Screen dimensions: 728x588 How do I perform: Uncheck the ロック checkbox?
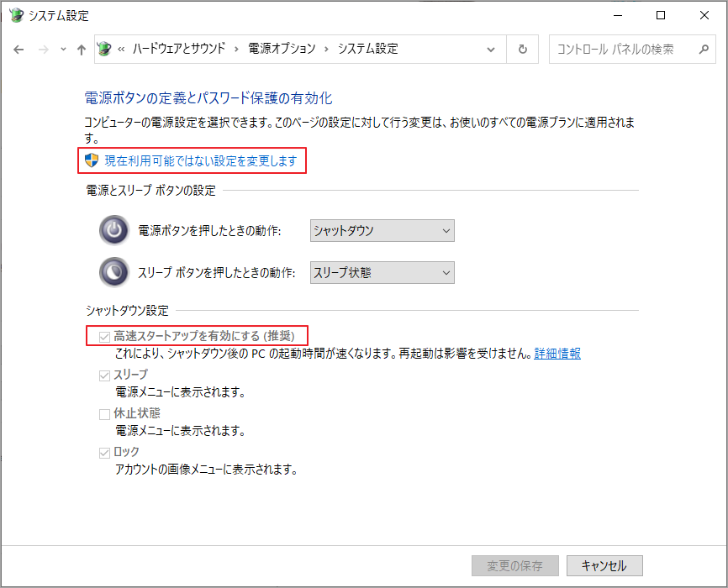pos(104,451)
